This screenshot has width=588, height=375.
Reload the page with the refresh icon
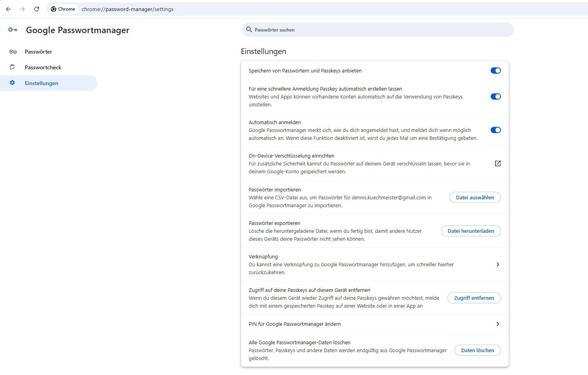click(37, 9)
